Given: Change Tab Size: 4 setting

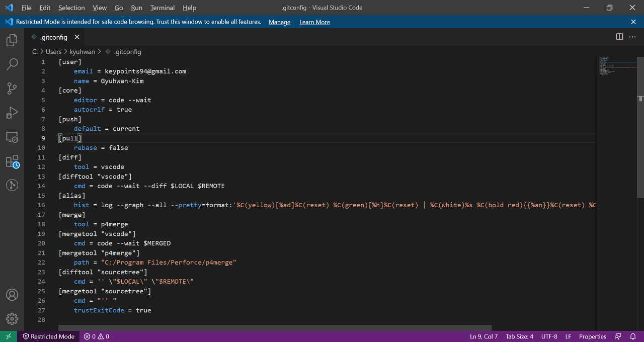Looking at the screenshot, I should tap(519, 336).
